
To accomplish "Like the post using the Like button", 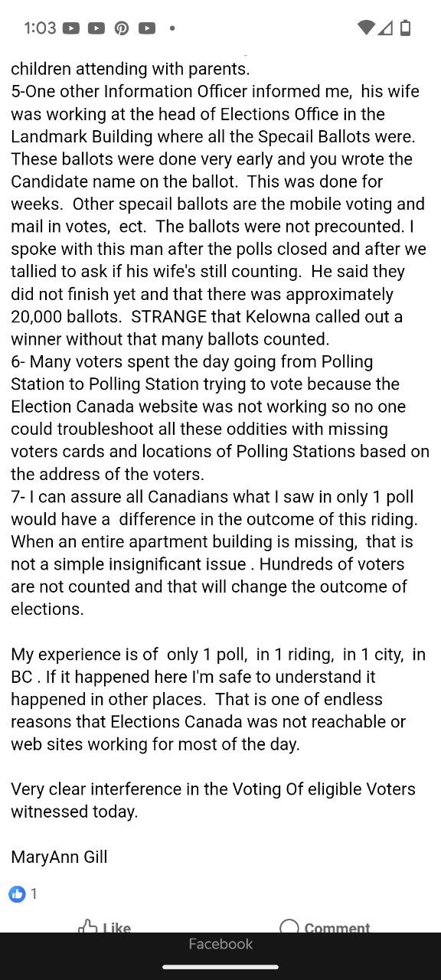I will tap(105, 927).
